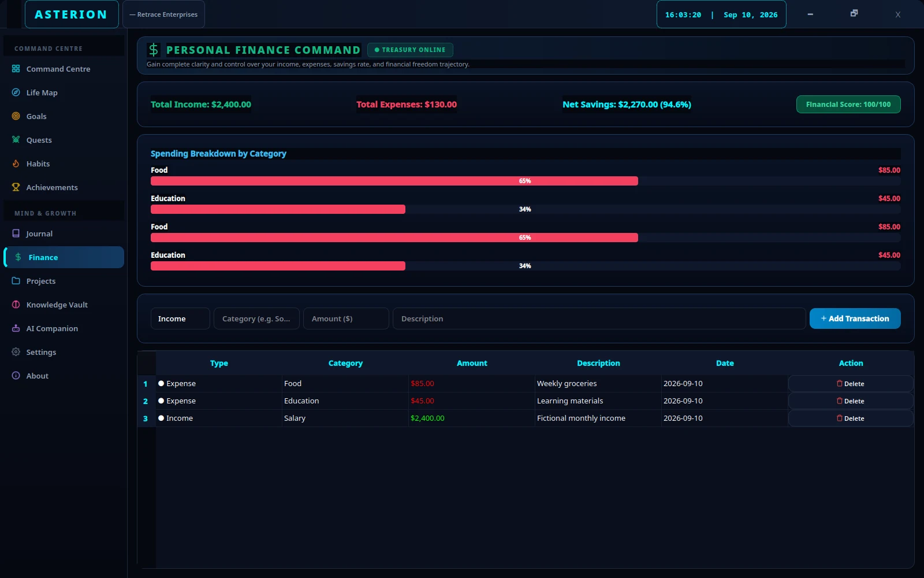
Task: Open the transaction type dropdown showing Income
Action: tap(180, 318)
